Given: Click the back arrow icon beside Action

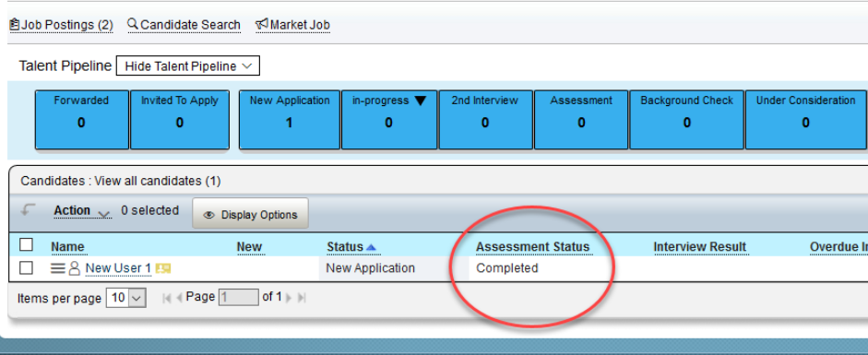Looking at the screenshot, I should [29, 210].
